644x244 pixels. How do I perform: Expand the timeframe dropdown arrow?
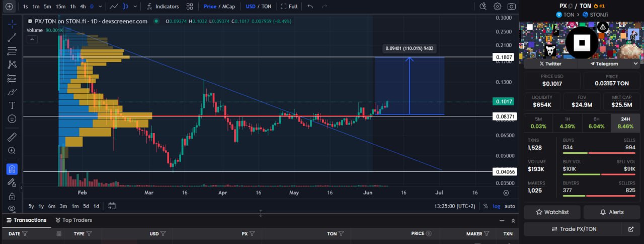coord(101,7)
